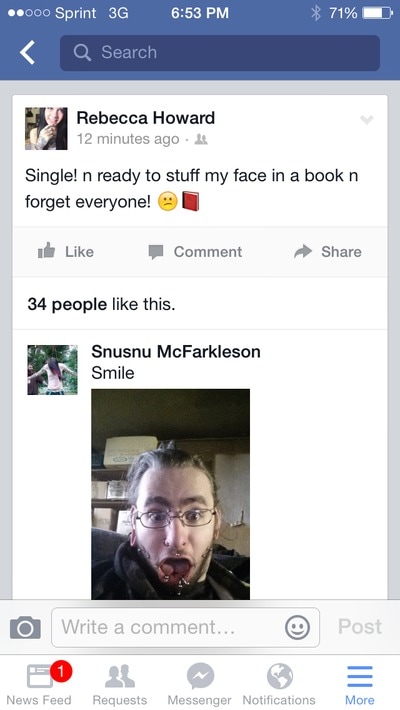Viewport: 400px width, 710px height.
Task: Click the Post button
Action: pyautogui.click(x=360, y=627)
